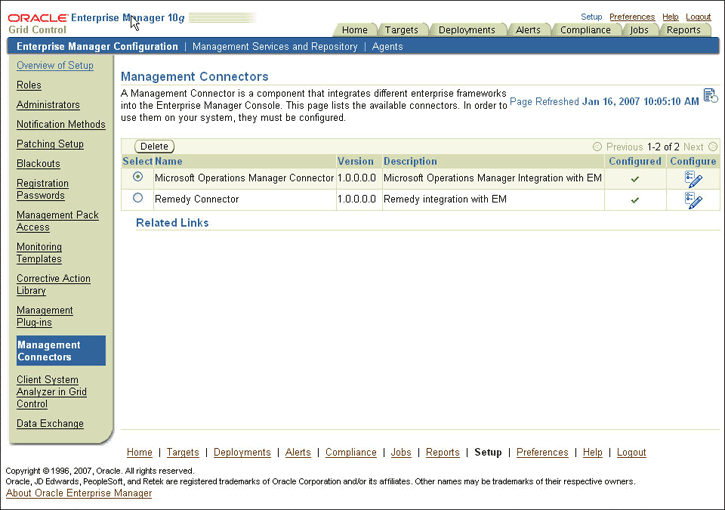Open Management Services and Repository subtab

click(x=275, y=47)
